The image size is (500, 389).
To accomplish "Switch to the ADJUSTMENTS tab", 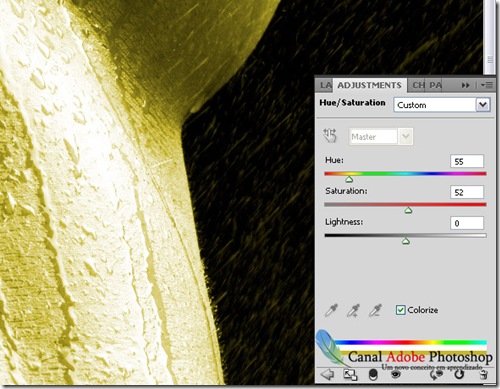I will click(x=369, y=85).
